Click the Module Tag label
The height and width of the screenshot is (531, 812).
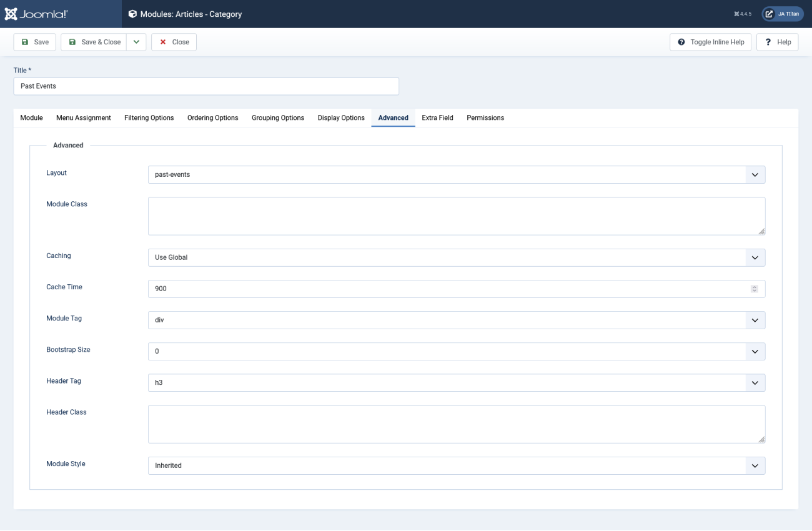64,318
